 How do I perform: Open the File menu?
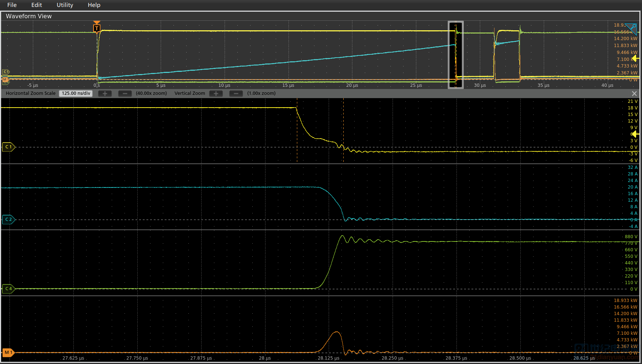(x=12, y=5)
